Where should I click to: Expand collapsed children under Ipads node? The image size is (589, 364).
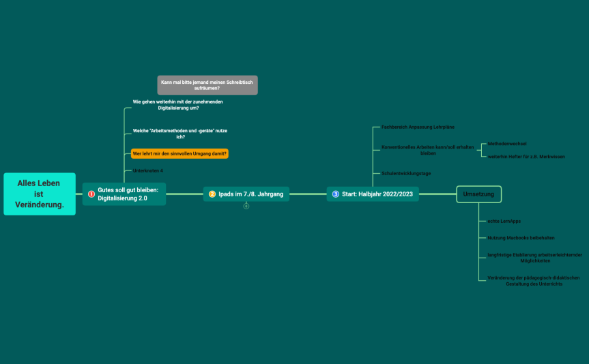(246, 207)
